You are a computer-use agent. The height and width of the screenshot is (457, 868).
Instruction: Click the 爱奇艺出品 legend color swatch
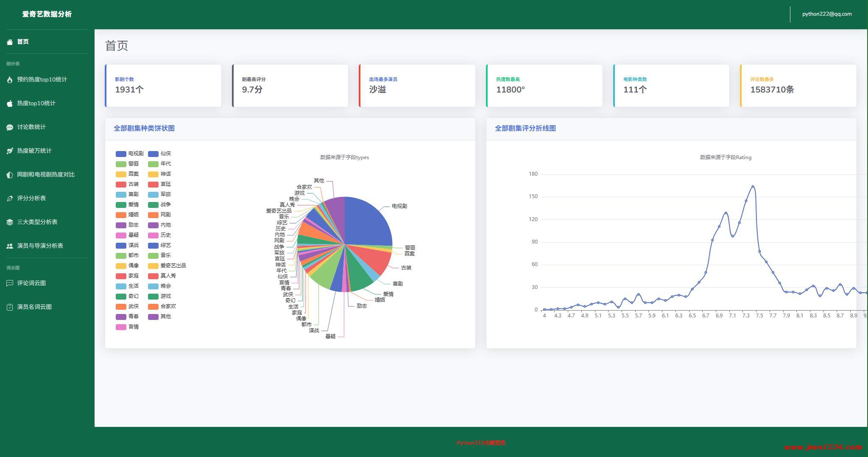tap(153, 266)
